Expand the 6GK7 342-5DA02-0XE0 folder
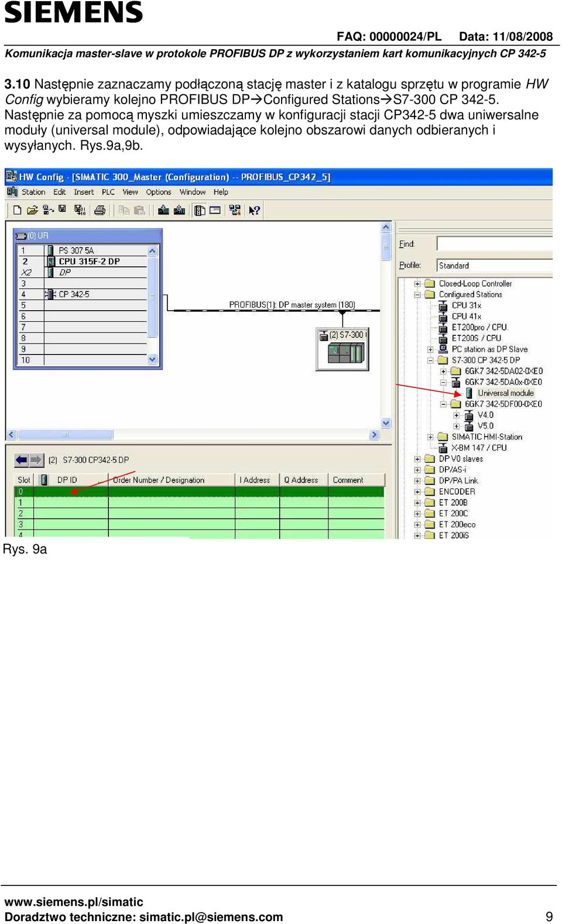 443,371
